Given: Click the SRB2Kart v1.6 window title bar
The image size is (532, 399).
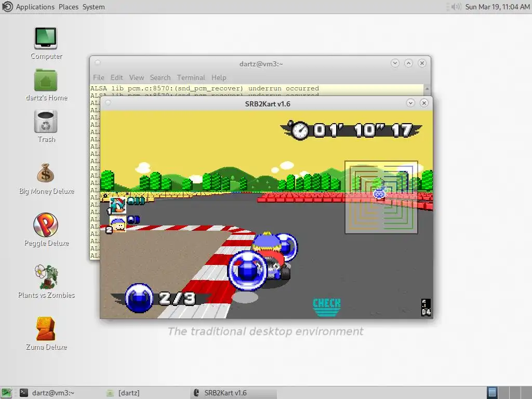Looking at the screenshot, I should click(268, 104).
